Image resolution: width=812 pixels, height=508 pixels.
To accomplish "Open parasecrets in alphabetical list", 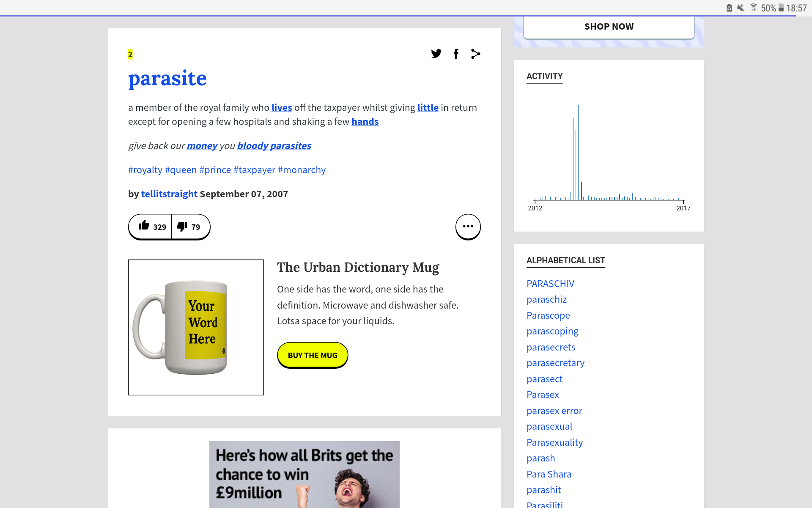I will coord(551,347).
